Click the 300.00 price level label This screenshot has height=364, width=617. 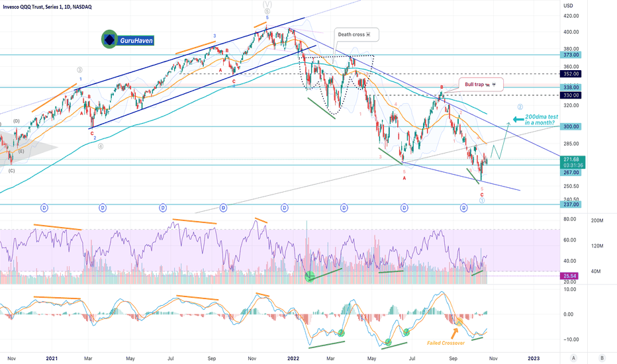[571, 126]
